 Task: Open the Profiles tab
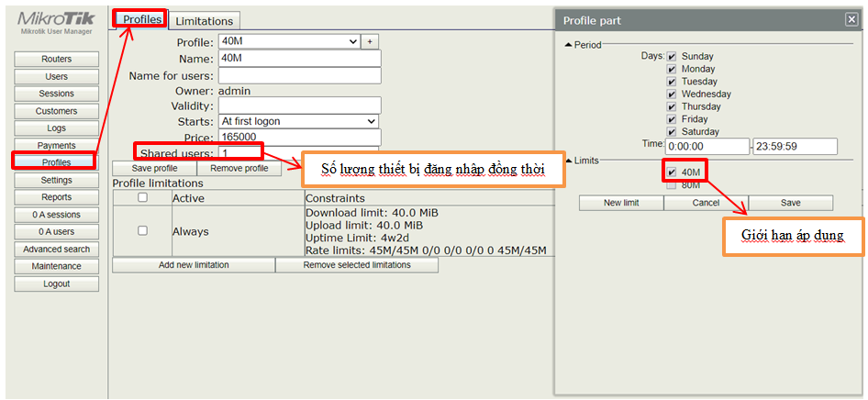click(x=140, y=19)
